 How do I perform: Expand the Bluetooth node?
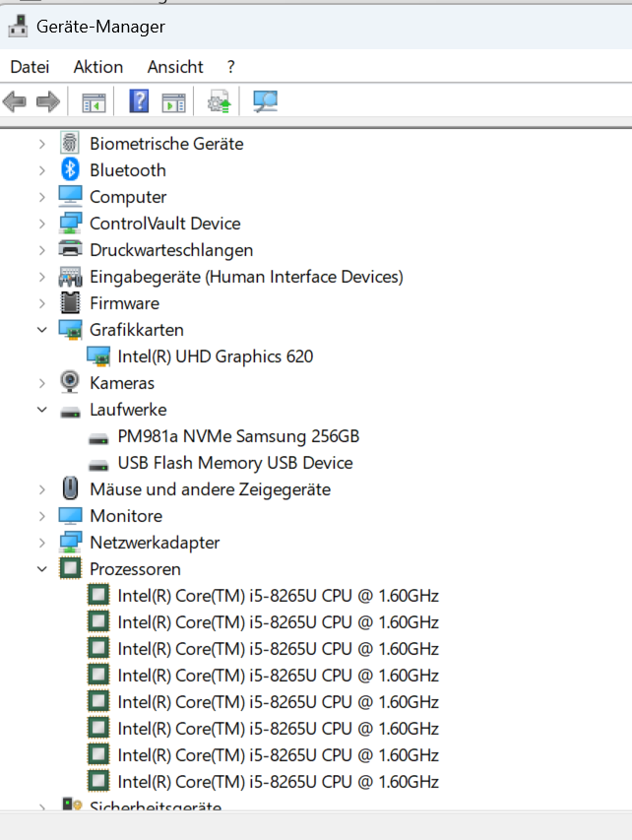click(x=41, y=170)
